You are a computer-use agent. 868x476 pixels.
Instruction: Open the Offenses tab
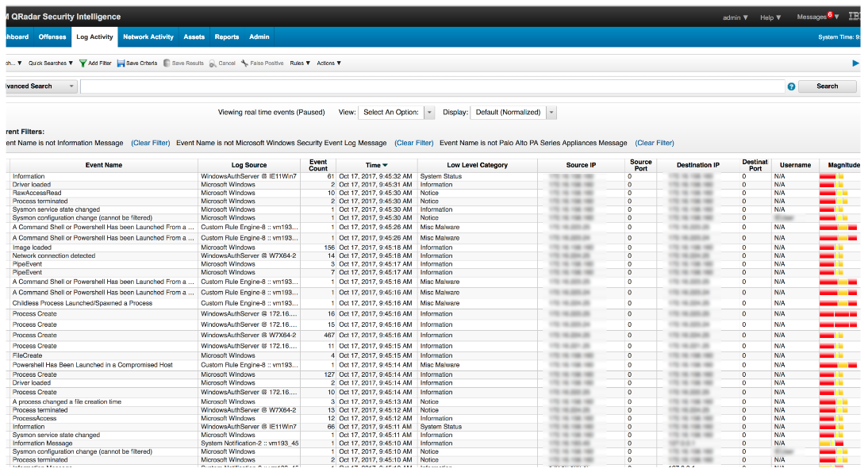[52, 37]
